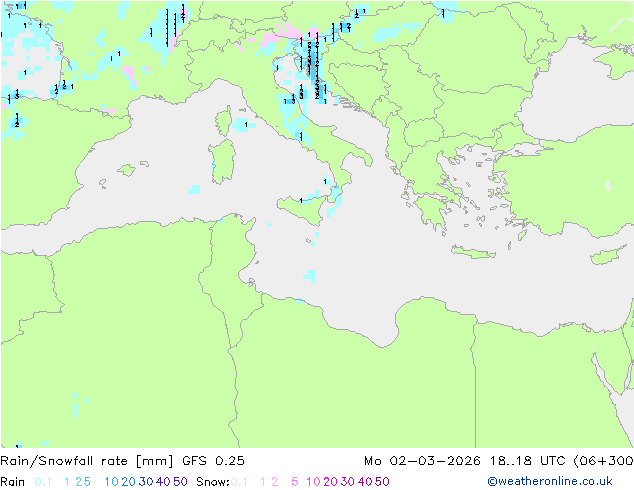This screenshot has width=634, height=490.
Task: Click the weatheronline.co.uk copyright link
Action: pos(550,481)
